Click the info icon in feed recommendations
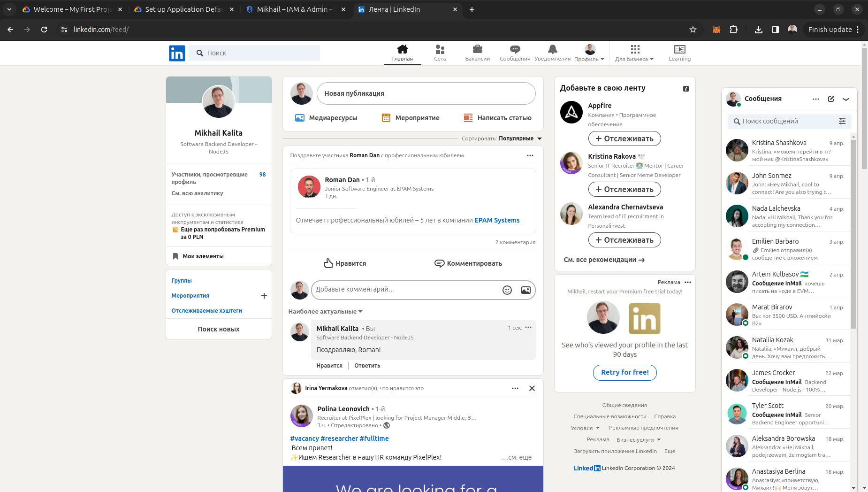Screen dimensions: 868x492 pyautogui.click(x=686, y=89)
